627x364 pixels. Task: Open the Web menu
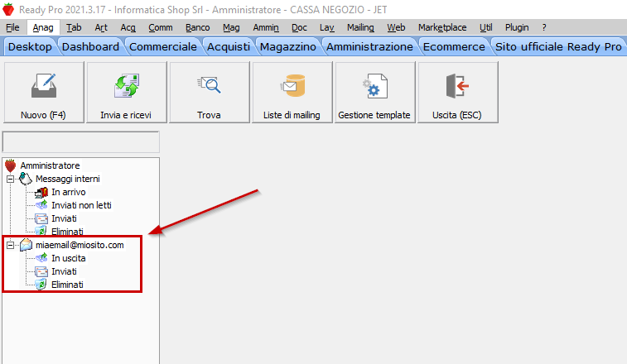tap(396, 27)
